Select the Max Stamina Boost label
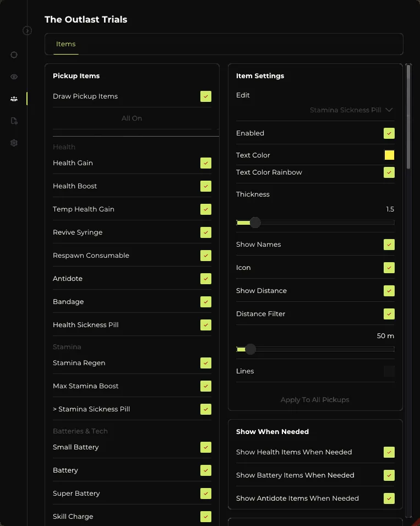 85,386
